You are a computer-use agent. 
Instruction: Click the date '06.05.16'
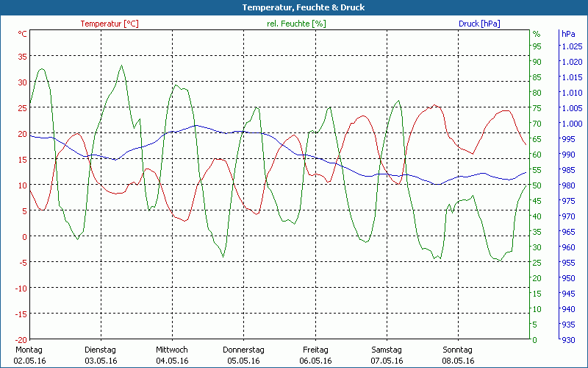(315, 361)
